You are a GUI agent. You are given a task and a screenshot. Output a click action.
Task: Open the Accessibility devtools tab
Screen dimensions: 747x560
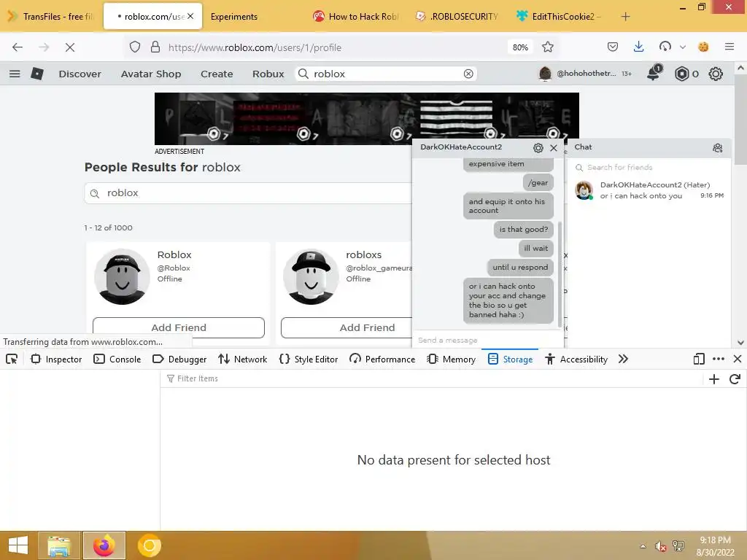[576, 359]
